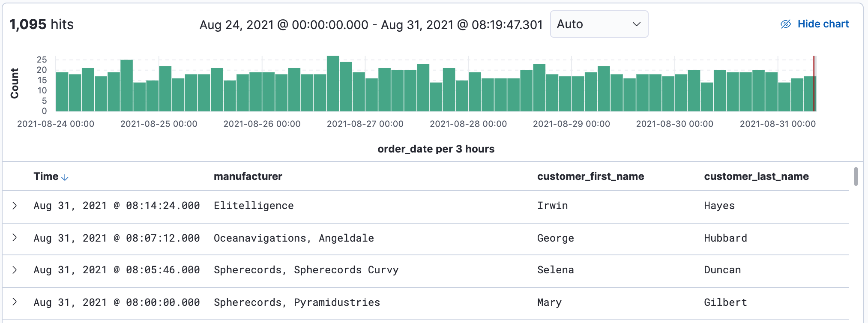Click the Aug 31, 2021 @ 08:07:12.000 timestamp
Image resolution: width=868 pixels, height=323 pixels.
coord(117,238)
